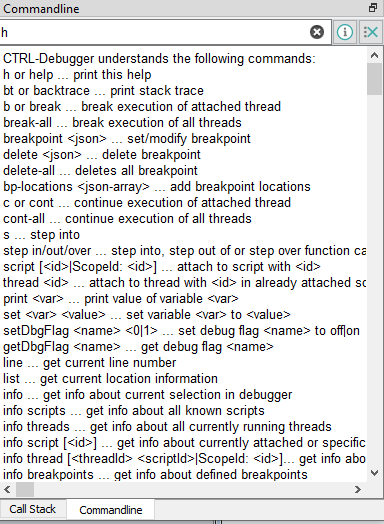Click the 'break-all' help line
Screen dimensions: 384x524
click(122, 123)
